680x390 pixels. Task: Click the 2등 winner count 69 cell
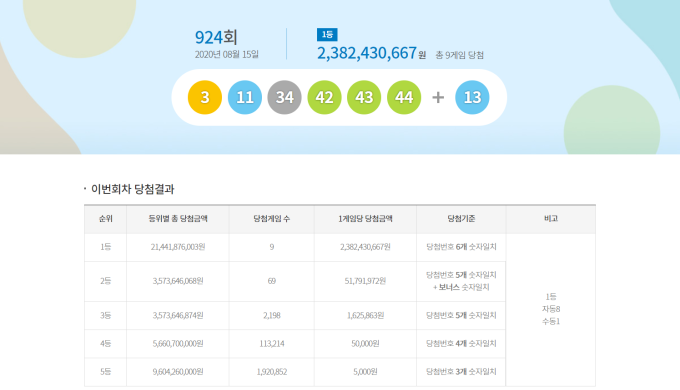pyautogui.click(x=272, y=281)
